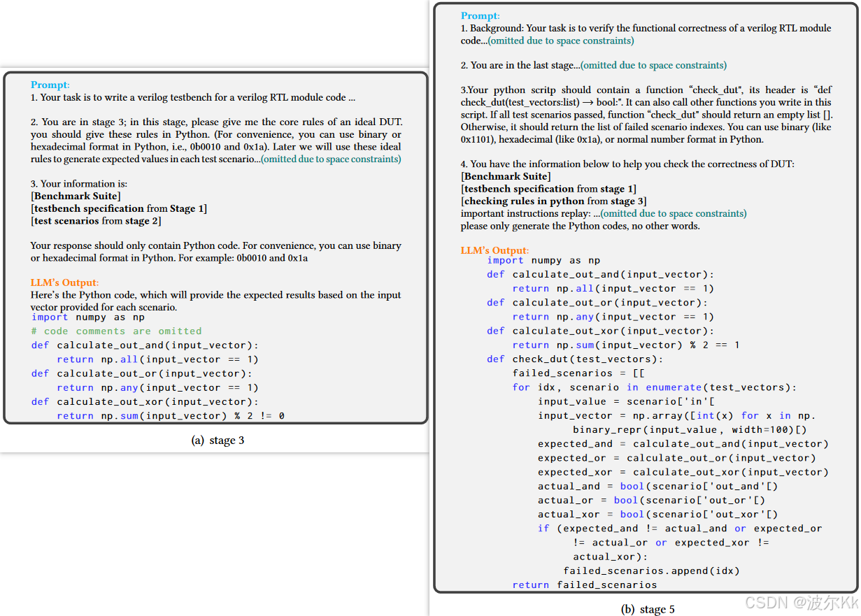
Task: Click "[Benchmark Suite]" in the stage 3 panel
Action: pos(76,196)
